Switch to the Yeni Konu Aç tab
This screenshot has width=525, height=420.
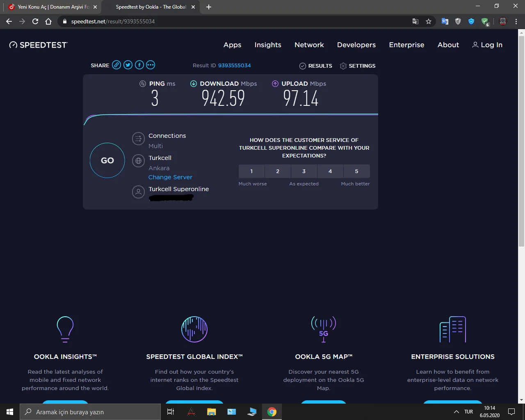point(52,7)
